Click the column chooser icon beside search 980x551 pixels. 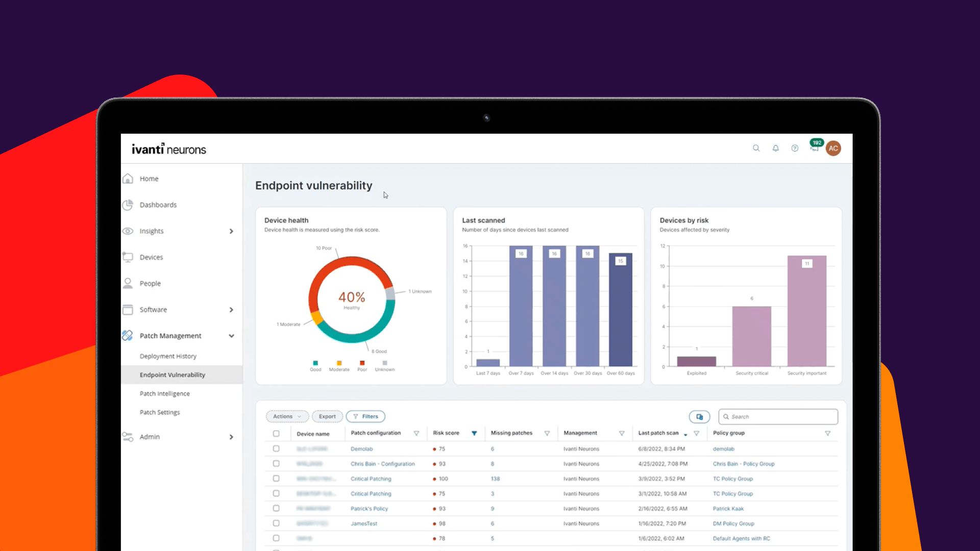pos(699,417)
